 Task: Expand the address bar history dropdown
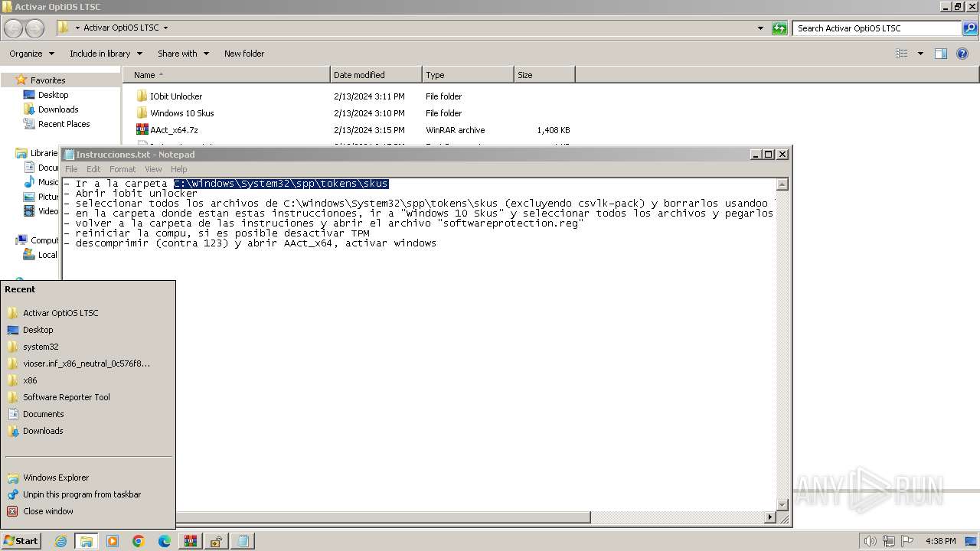point(760,28)
